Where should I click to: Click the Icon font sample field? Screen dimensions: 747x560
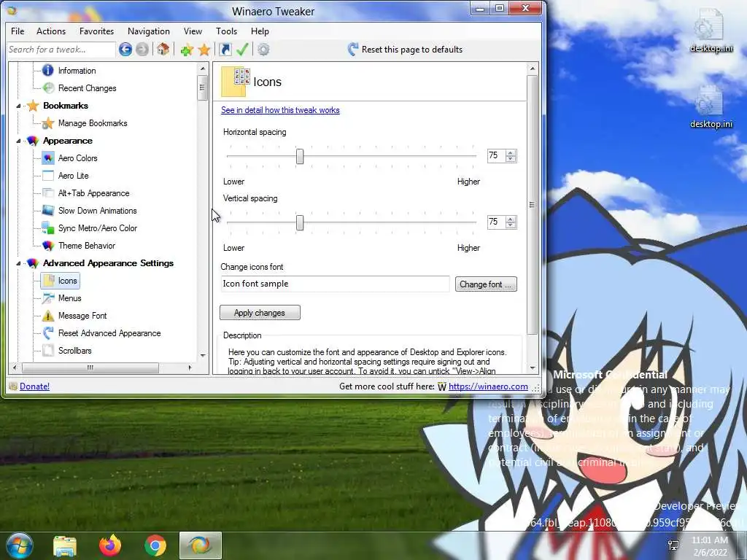(x=335, y=284)
